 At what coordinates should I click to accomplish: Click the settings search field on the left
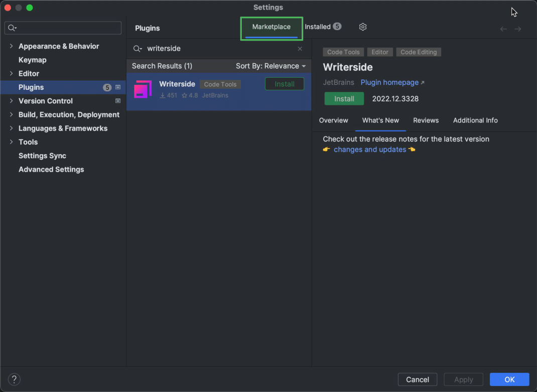click(63, 28)
